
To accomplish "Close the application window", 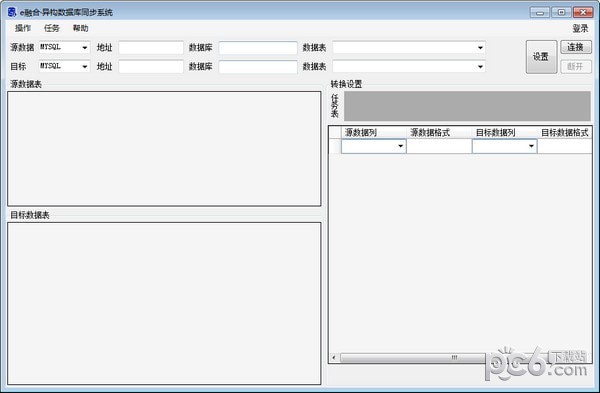I will coord(583,12).
